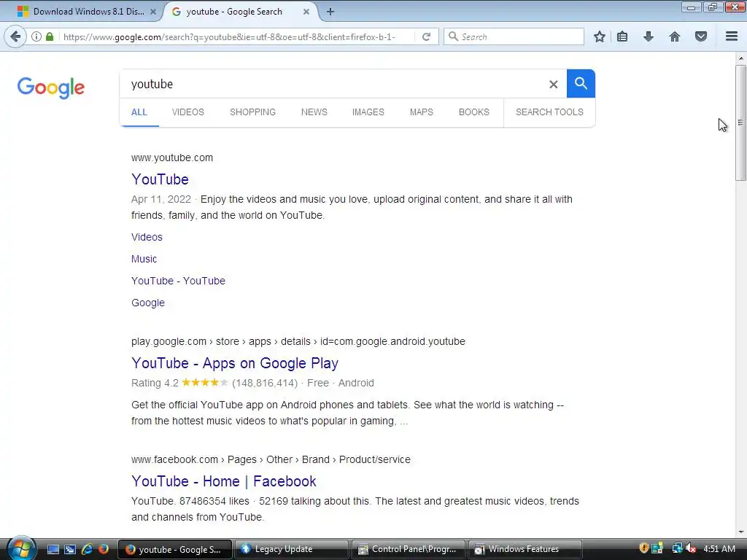Open the network tray icon
Screen dimensions: 747x560
coord(677,548)
